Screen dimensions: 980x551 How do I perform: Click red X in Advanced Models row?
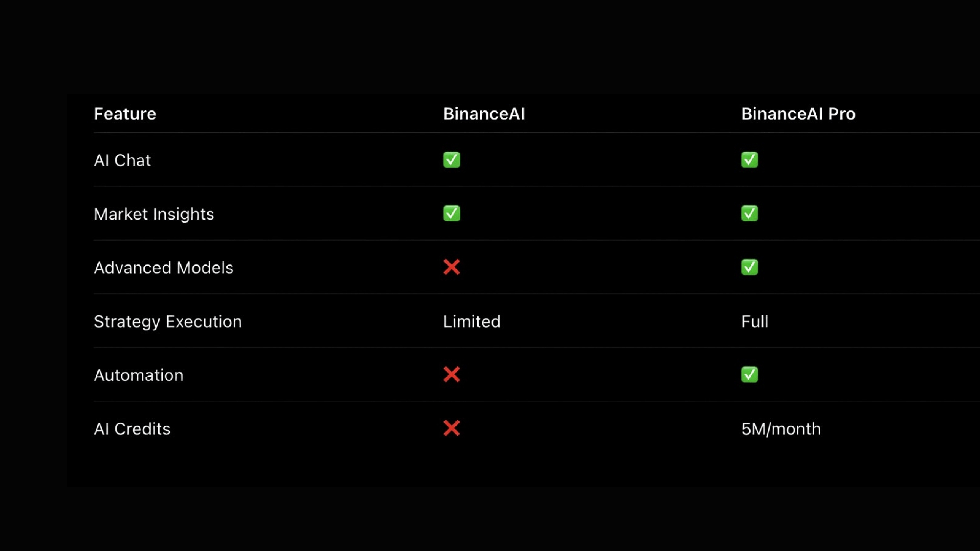(x=452, y=267)
